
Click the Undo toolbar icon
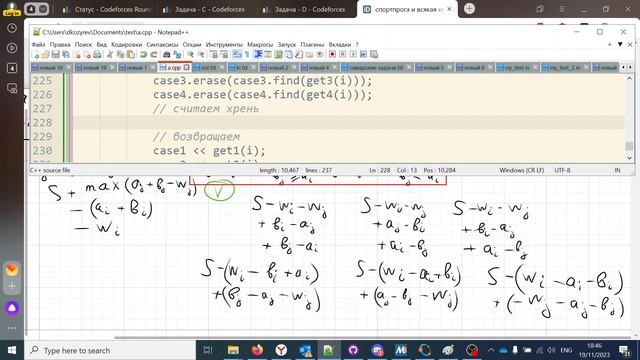coord(144,54)
